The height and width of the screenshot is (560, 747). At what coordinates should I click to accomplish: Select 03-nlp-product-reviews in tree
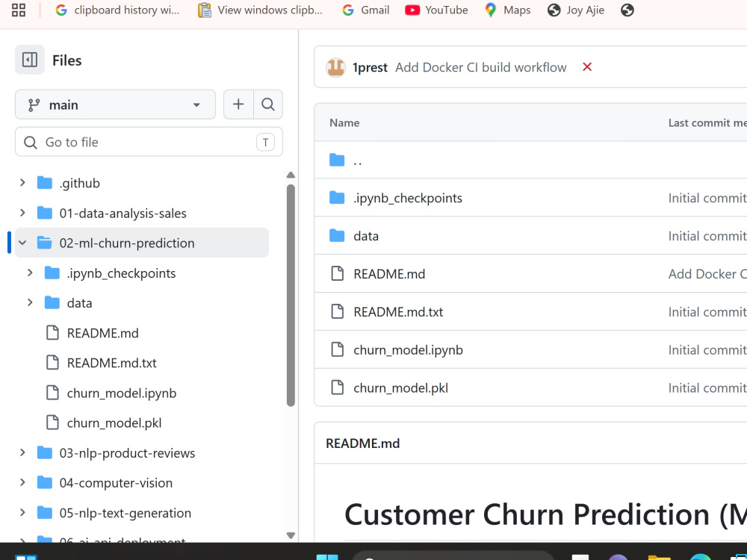click(127, 453)
